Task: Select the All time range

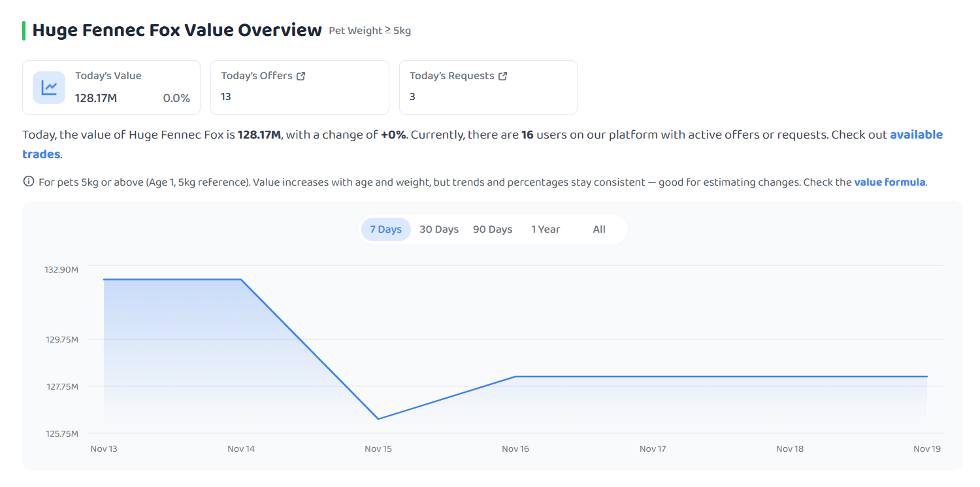Action: click(599, 229)
